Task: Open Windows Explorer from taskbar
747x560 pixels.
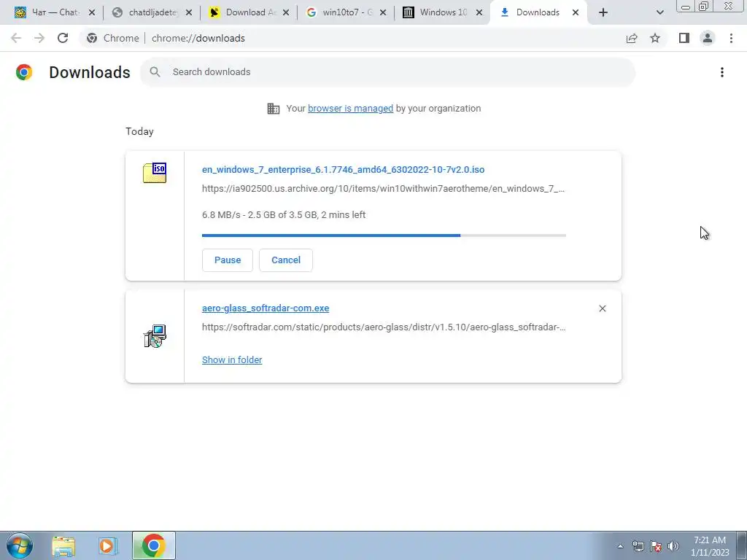Action: point(63,545)
